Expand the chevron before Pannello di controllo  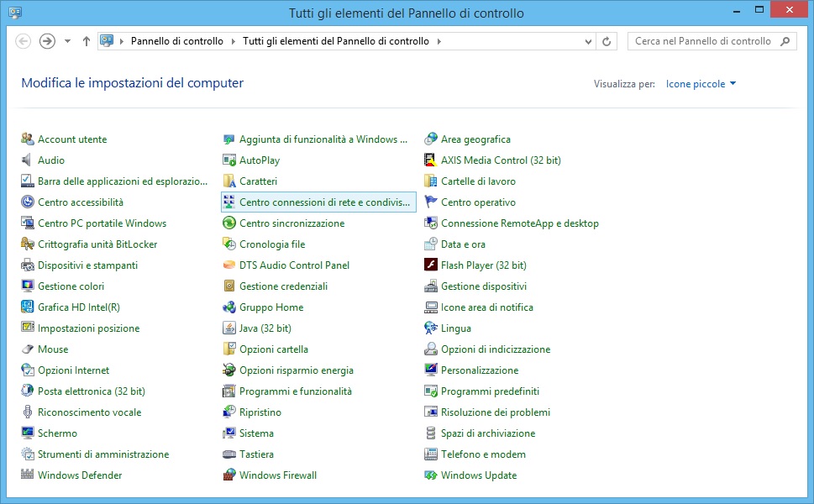pos(122,41)
